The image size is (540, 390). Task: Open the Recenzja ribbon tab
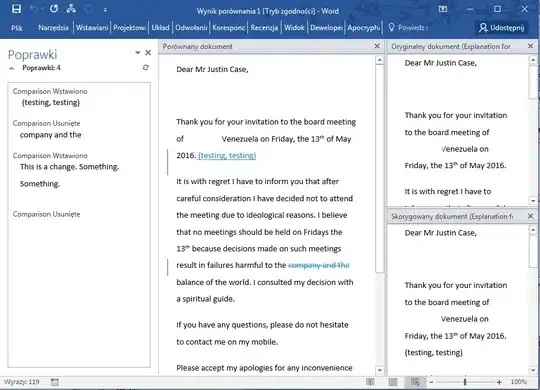click(x=264, y=28)
